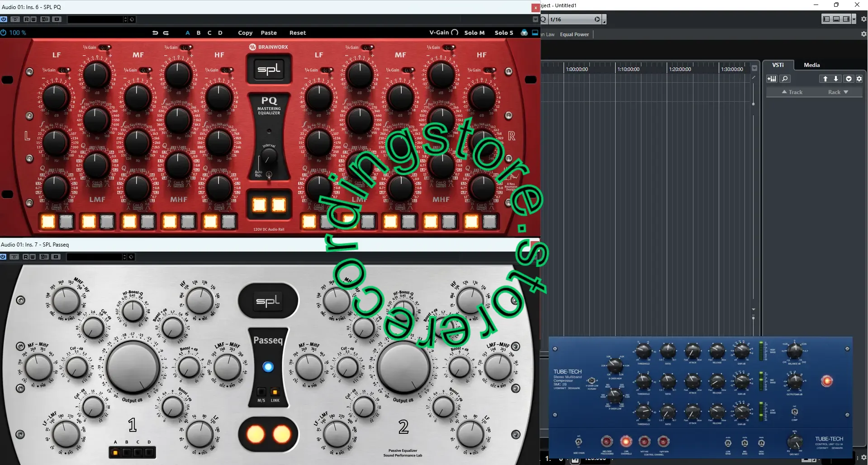Click PQ Interval knob in center

tap(269, 157)
